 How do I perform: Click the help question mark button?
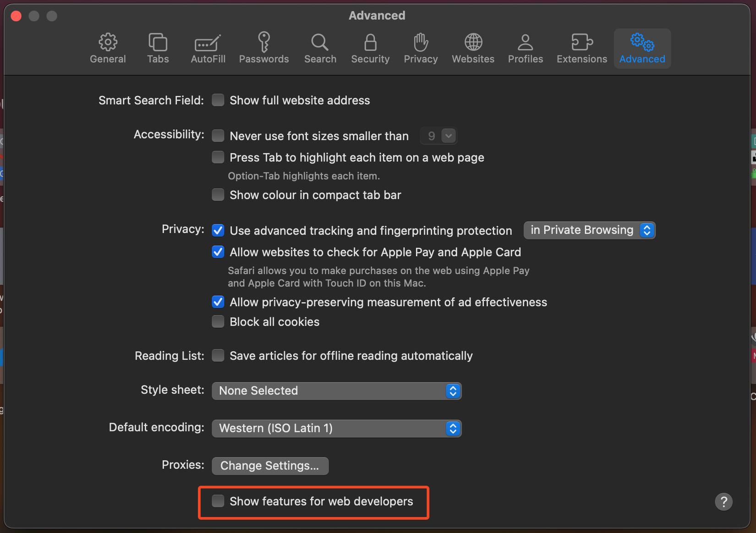[x=723, y=502]
